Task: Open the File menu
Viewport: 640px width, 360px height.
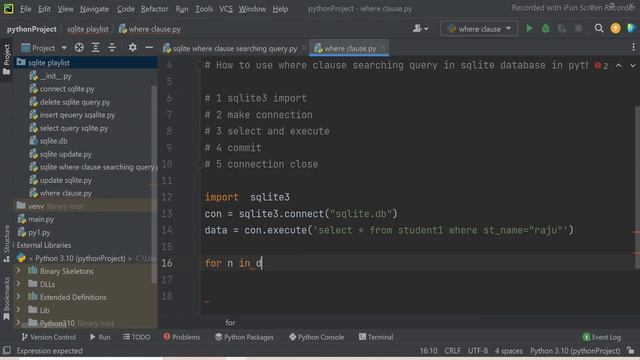Action: pyautogui.click(x=25, y=9)
